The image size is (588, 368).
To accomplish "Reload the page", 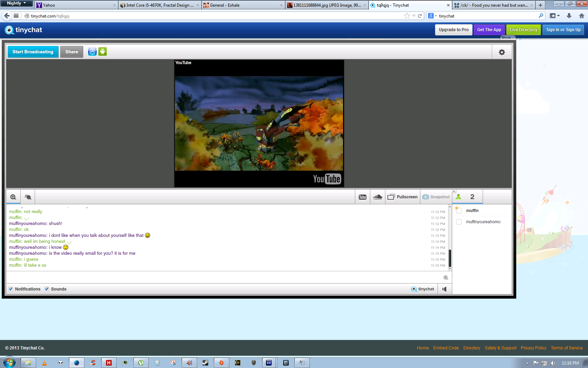I will coord(420,16).
